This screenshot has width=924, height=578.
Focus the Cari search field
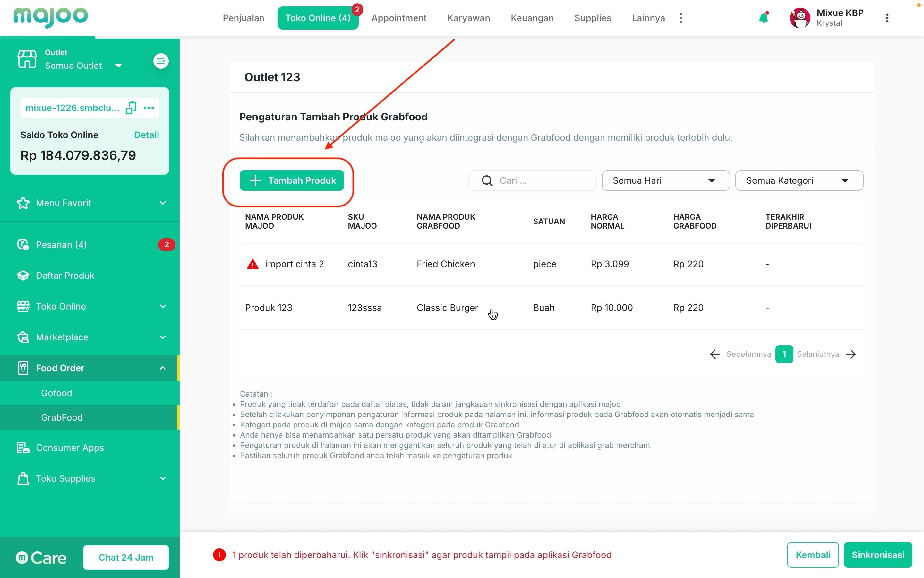coord(532,180)
